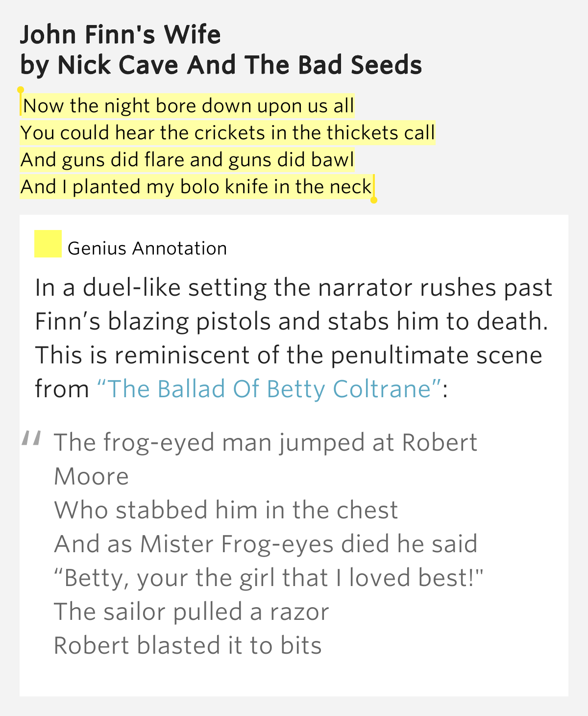588x716 pixels.
Task: Click annotation text starting "In a duel-like setting"
Action: pos(294,288)
